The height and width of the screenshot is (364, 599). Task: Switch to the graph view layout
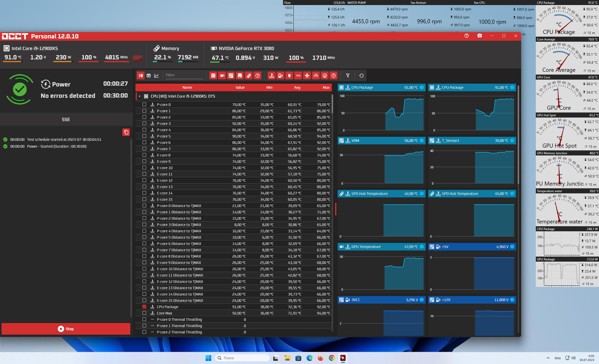[x=156, y=76]
